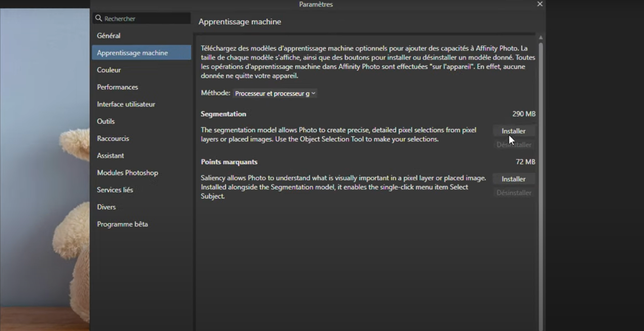Install the Points marquants model
644x331 pixels.
click(x=513, y=179)
